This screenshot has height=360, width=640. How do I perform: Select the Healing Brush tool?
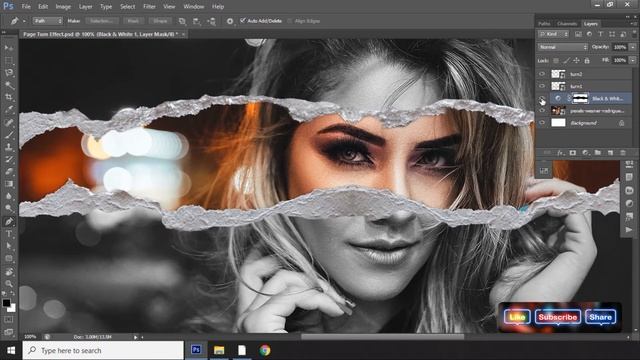point(9,122)
